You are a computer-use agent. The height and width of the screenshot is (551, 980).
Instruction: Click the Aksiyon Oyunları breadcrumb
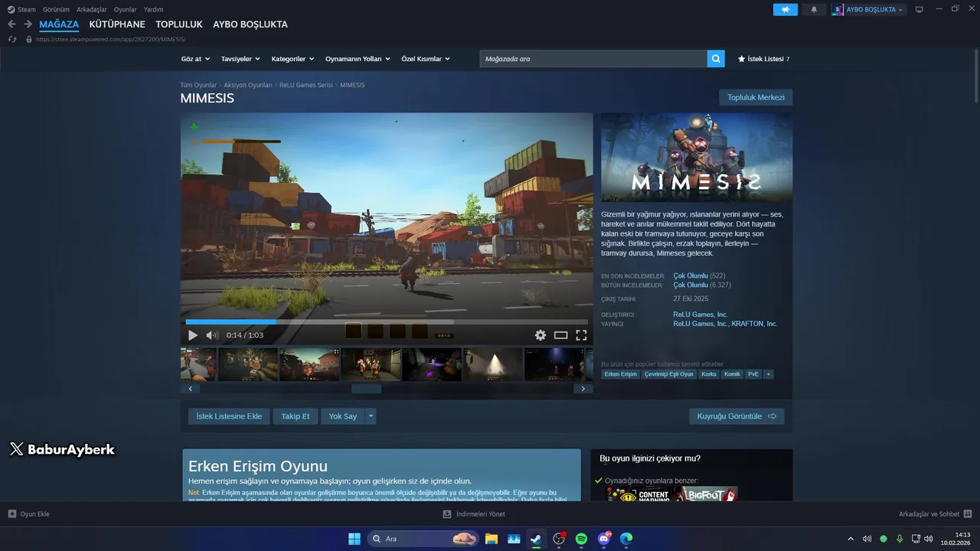coord(248,85)
